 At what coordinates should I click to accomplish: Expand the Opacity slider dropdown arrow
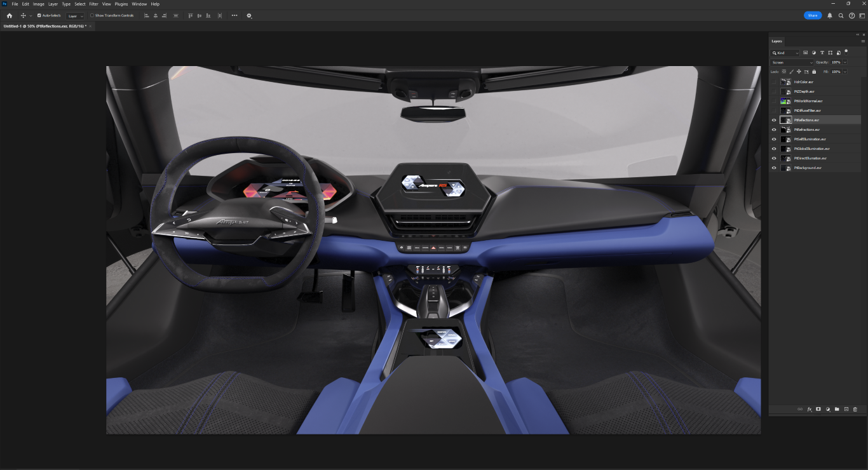(844, 62)
